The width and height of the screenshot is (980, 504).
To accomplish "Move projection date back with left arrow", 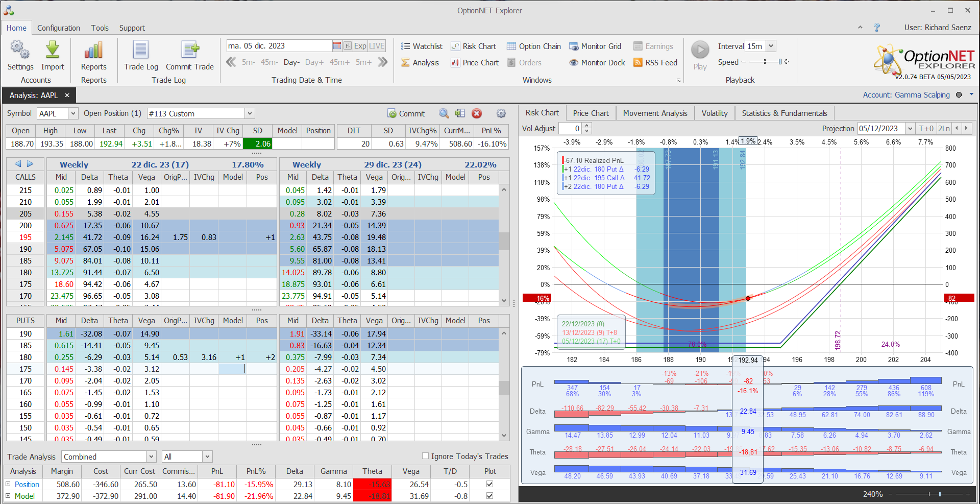I will click(x=957, y=129).
